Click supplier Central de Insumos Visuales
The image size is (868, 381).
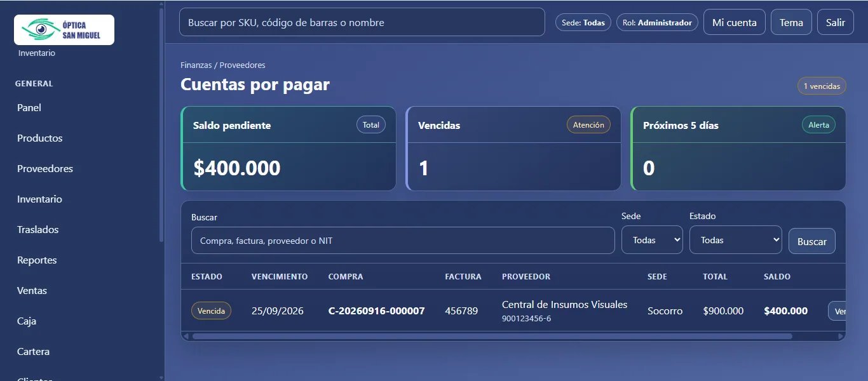tap(564, 305)
